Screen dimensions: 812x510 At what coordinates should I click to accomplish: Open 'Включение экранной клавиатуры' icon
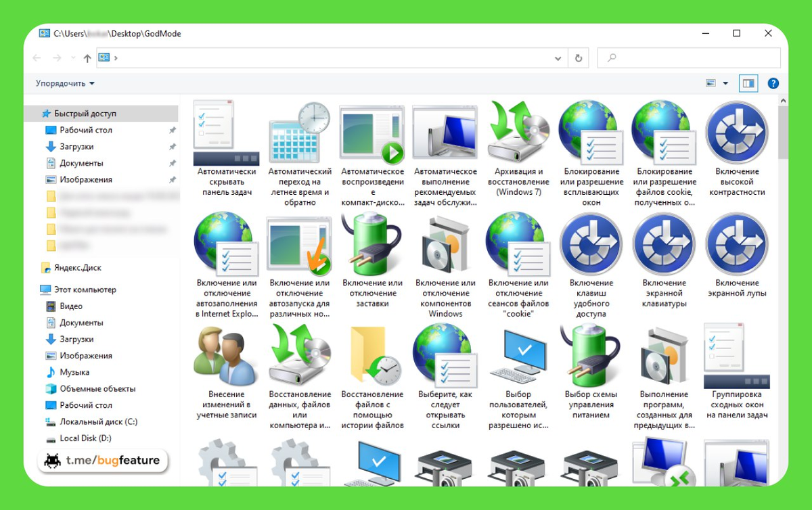664,244
